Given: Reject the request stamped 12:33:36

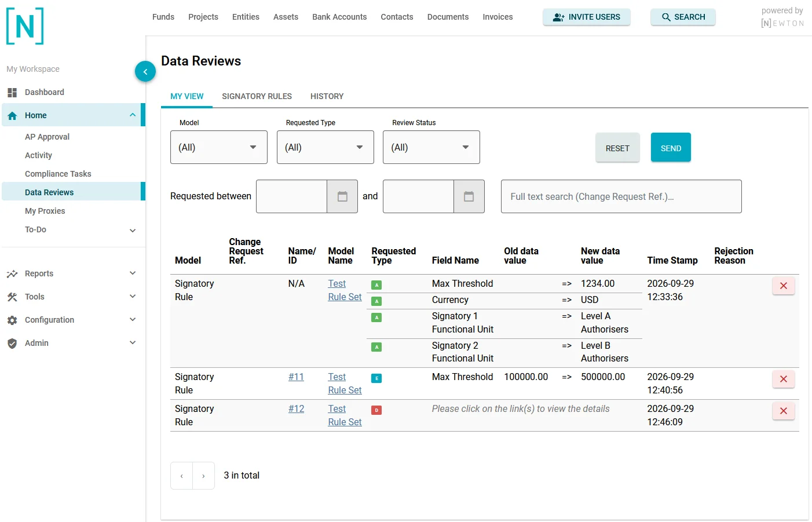Looking at the screenshot, I should tap(784, 286).
